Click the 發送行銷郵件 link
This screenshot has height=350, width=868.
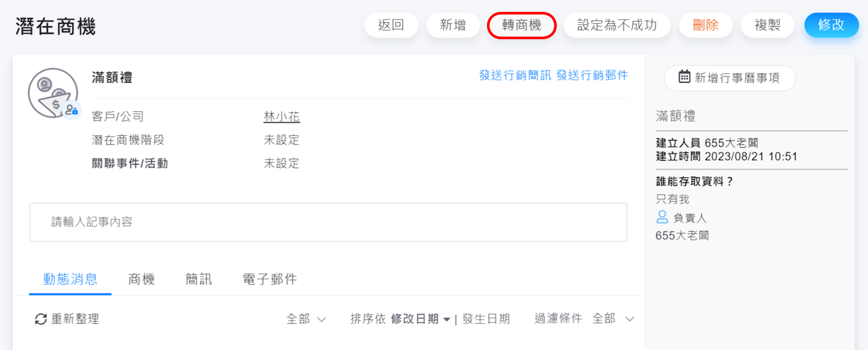point(592,75)
